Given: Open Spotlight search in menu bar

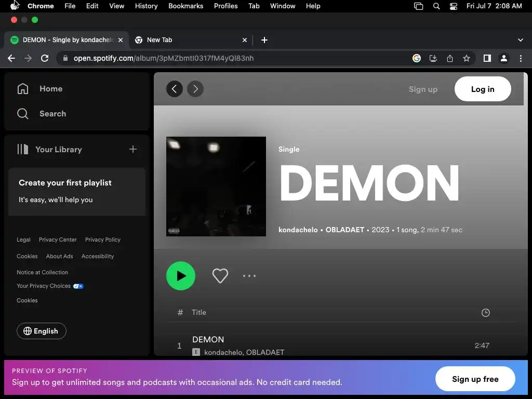Looking at the screenshot, I should click(436, 6).
